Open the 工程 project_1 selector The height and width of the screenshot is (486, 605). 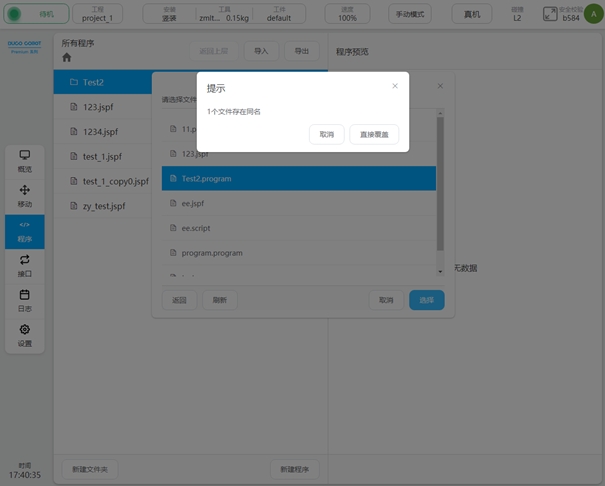point(97,14)
